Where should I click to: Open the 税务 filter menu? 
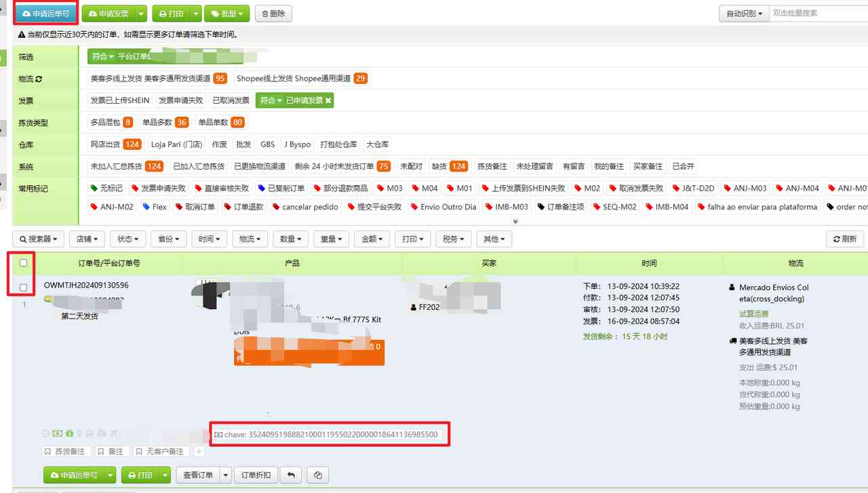[x=454, y=239]
